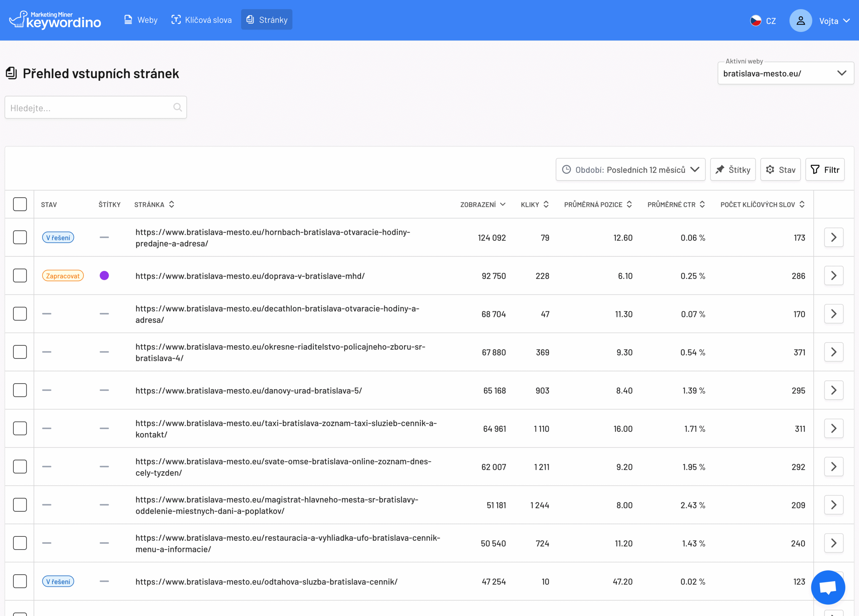
Task: Click the Štítky button
Action: pyautogui.click(x=732, y=170)
